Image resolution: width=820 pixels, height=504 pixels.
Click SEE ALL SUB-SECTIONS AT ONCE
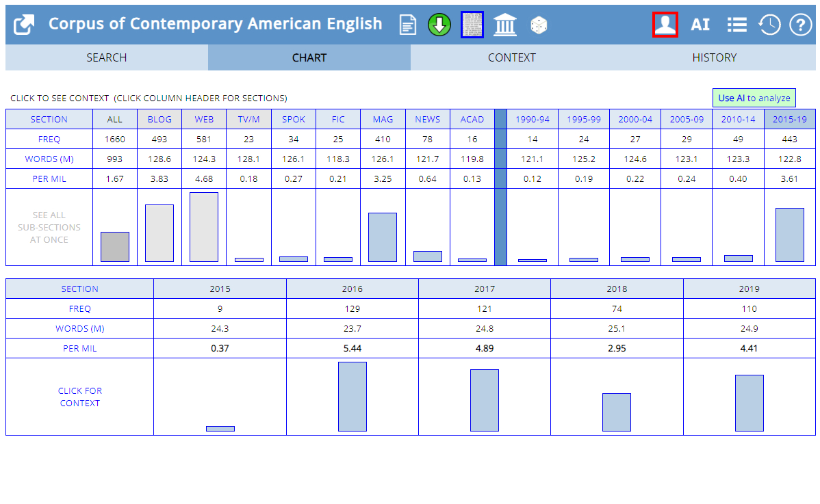49,227
